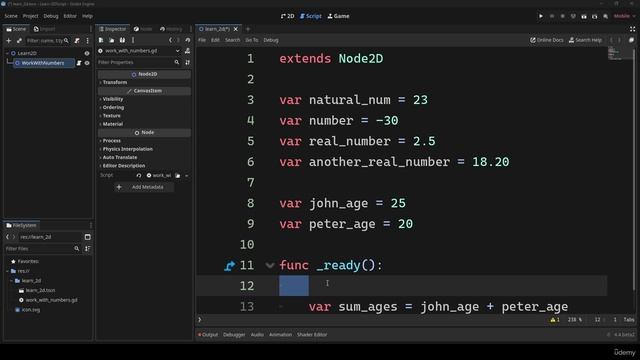The height and width of the screenshot is (360, 640).
Task: Toggle FileSystem split view mode
Action: pos(87,237)
